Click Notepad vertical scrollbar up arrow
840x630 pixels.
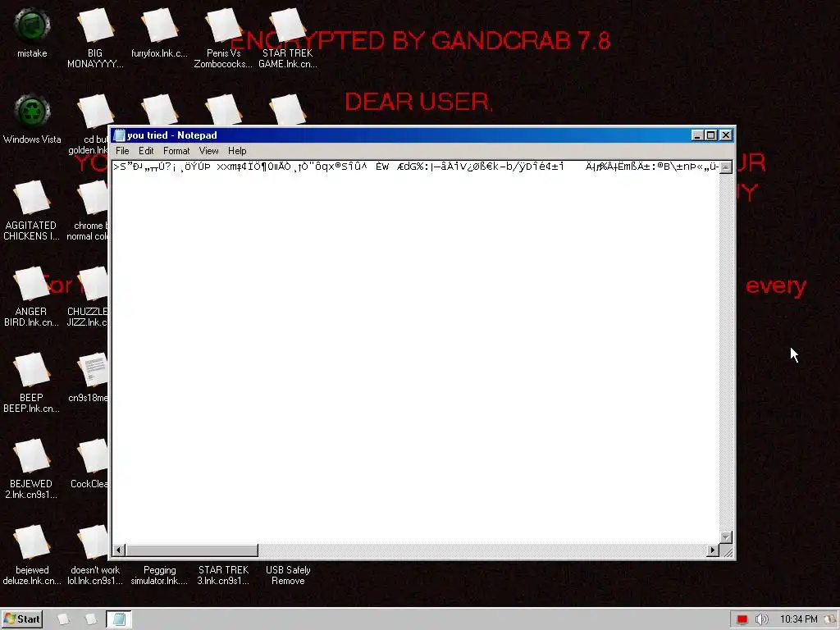coord(726,167)
